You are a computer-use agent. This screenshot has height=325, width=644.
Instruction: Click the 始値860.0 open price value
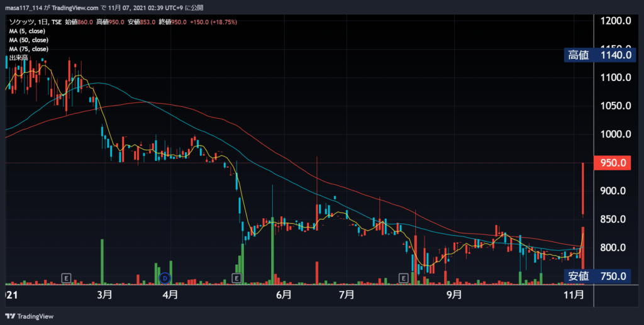click(x=79, y=22)
